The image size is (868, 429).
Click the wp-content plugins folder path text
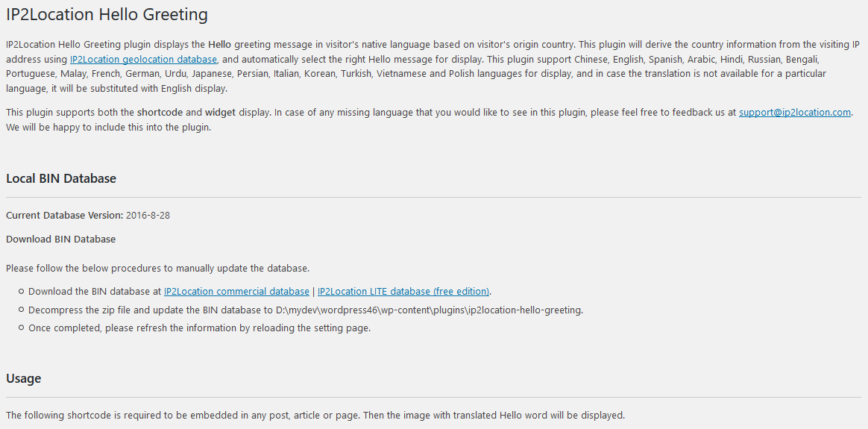click(430, 310)
